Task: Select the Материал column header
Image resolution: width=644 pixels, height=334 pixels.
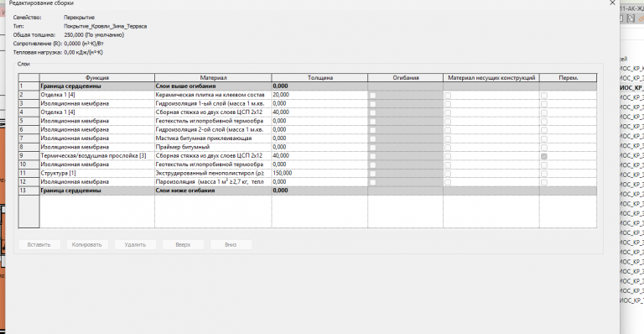Action: tap(213, 78)
